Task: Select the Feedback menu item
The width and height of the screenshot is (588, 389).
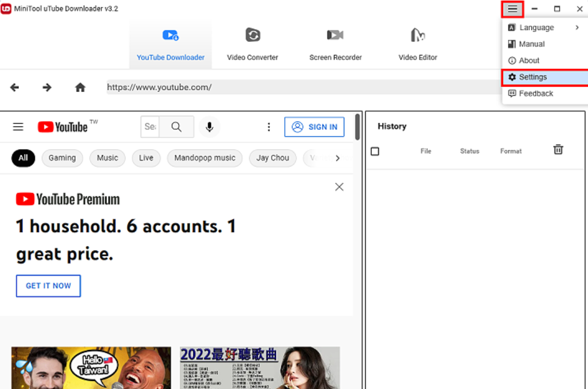Action: [x=545, y=93]
